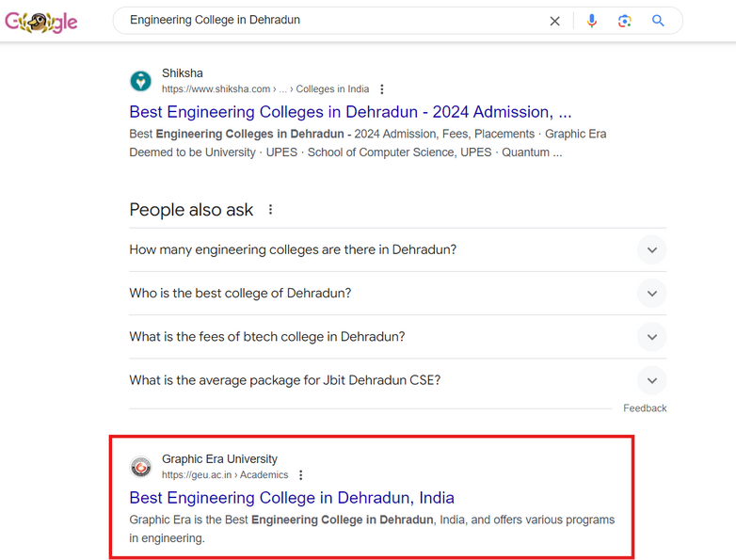Expand "fees of btech college" question
This screenshot has height=560, width=736.
click(x=651, y=337)
